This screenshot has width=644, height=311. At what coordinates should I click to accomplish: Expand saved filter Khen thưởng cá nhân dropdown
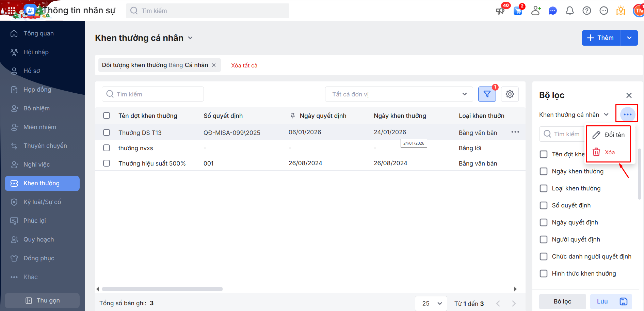(x=606, y=115)
